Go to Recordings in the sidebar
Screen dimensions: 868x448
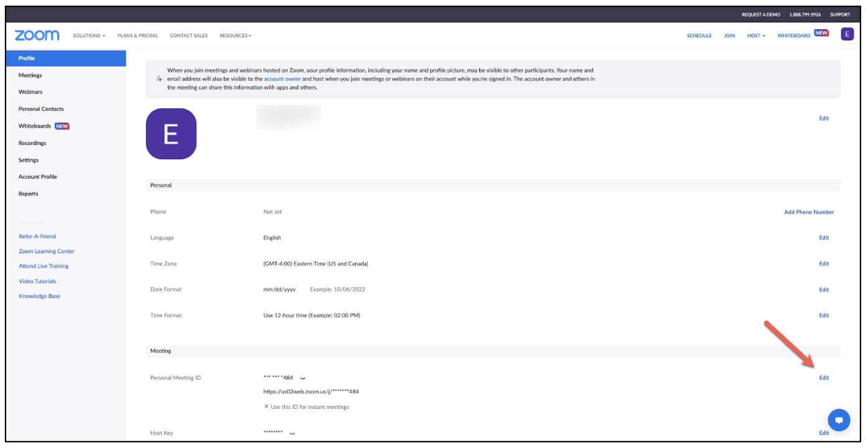[x=32, y=143]
